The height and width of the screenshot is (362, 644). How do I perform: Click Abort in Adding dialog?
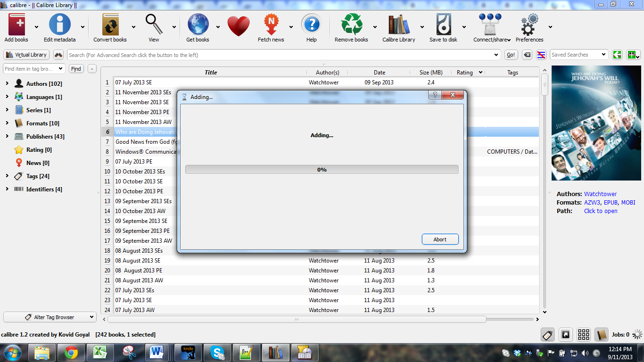tap(440, 239)
